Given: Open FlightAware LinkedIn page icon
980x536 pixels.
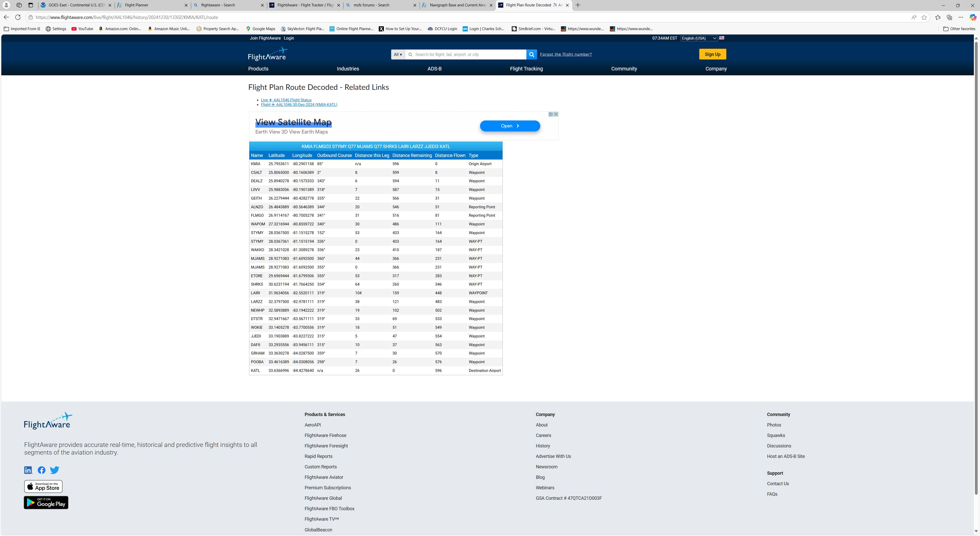Looking at the screenshot, I should coord(29,470).
